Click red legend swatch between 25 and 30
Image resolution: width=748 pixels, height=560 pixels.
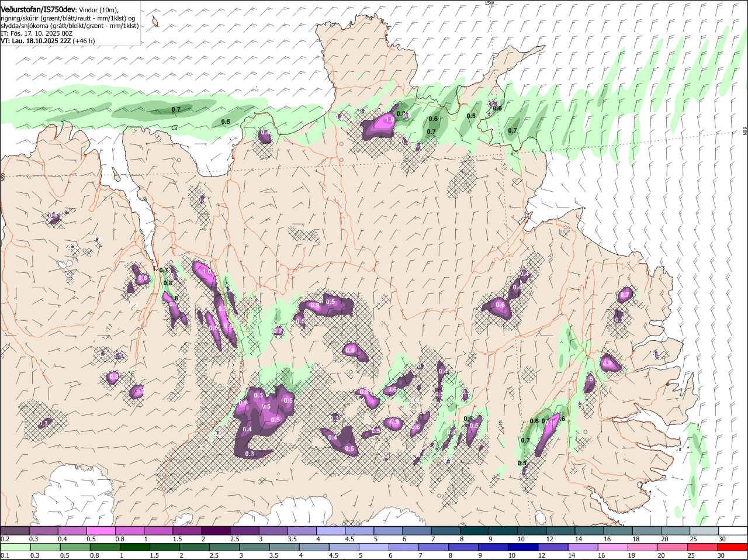(x=703, y=547)
